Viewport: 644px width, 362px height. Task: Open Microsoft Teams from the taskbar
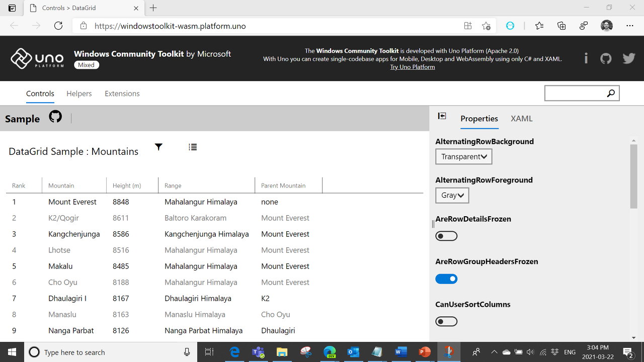pos(258,352)
